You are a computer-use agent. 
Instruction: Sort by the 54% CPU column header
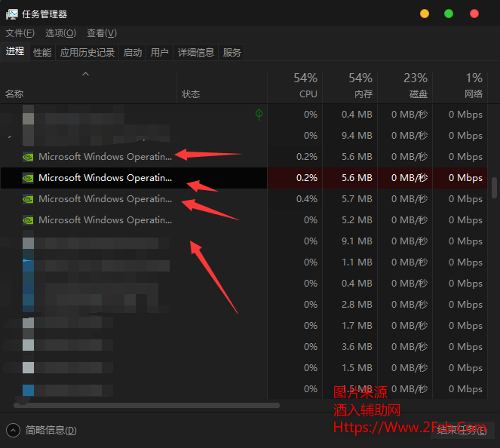295,87
